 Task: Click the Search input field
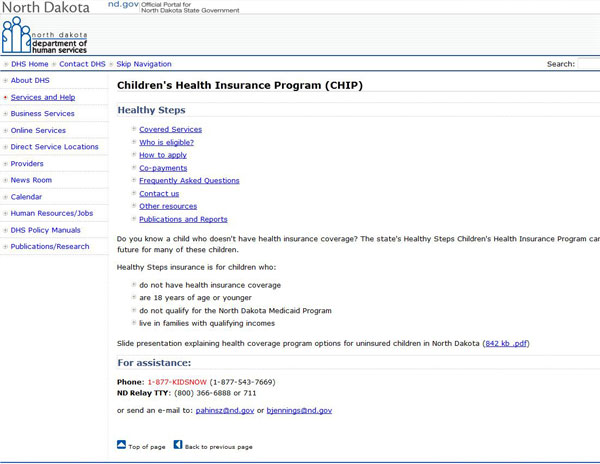(x=589, y=64)
